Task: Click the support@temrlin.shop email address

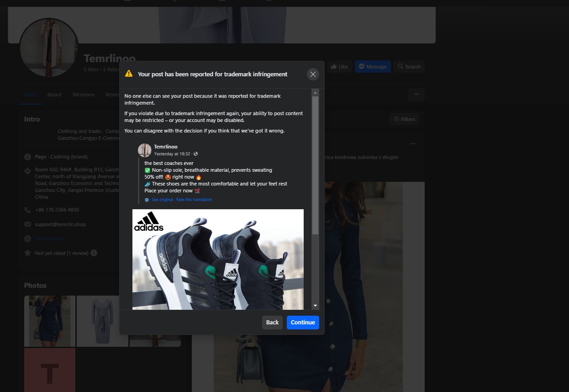Action: coord(60,224)
